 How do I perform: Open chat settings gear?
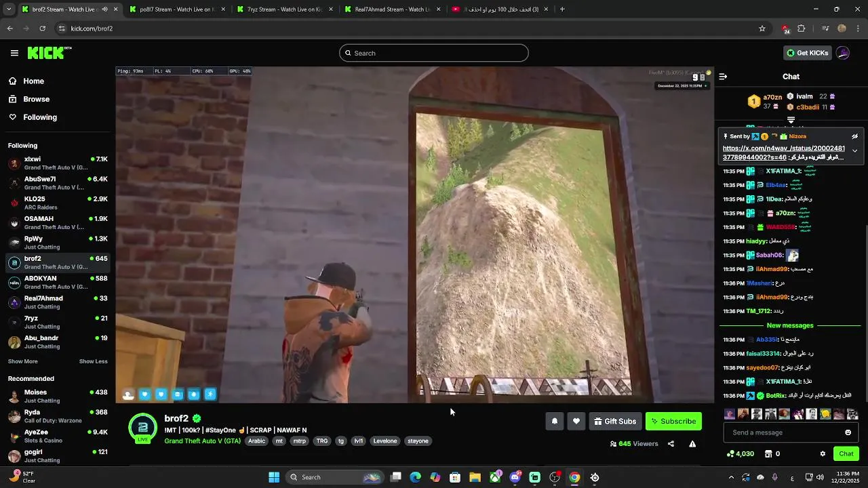823,453
